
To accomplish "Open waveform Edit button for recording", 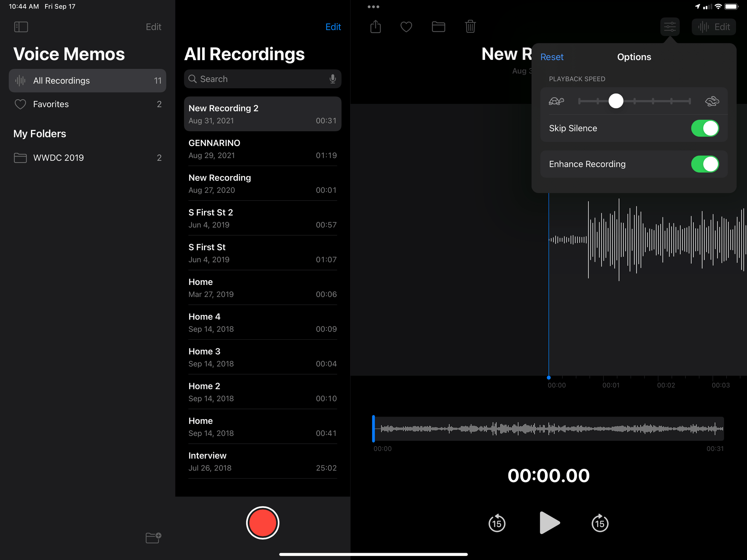I will tap(713, 27).
